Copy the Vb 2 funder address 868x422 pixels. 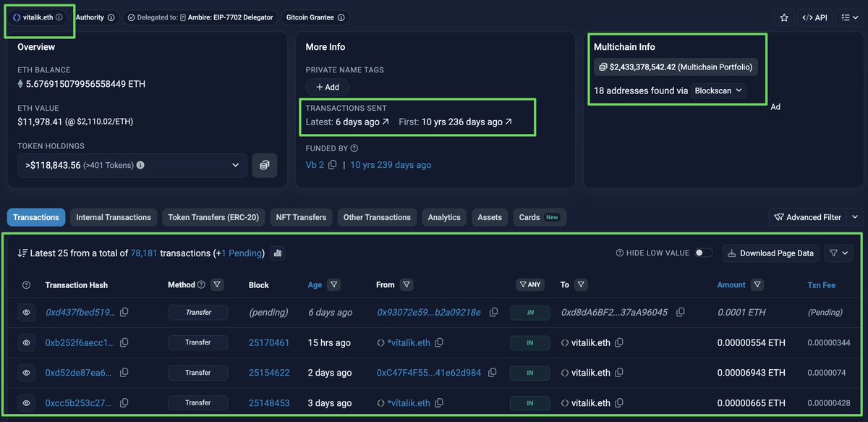[332, 165]
